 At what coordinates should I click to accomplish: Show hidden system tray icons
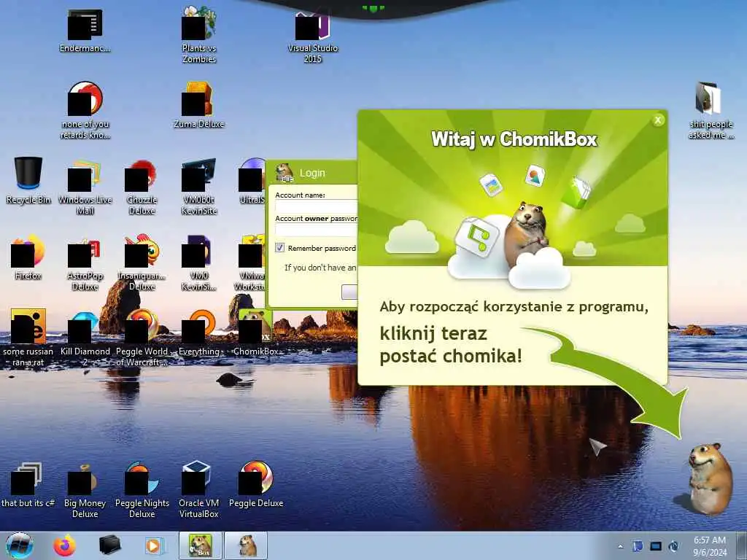coord(620,546)
